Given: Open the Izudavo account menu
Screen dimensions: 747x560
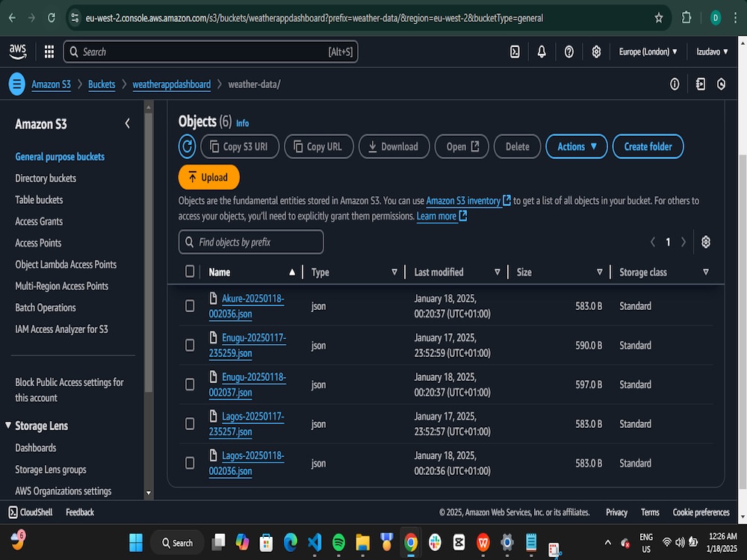Looking at the screenshot, I should tap(712, 52).
